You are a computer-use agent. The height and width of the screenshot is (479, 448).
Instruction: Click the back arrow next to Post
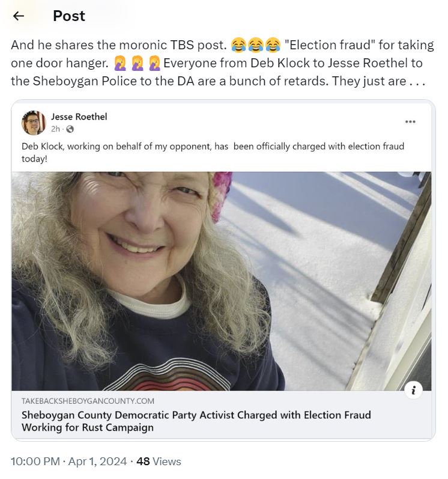(19, 16)
